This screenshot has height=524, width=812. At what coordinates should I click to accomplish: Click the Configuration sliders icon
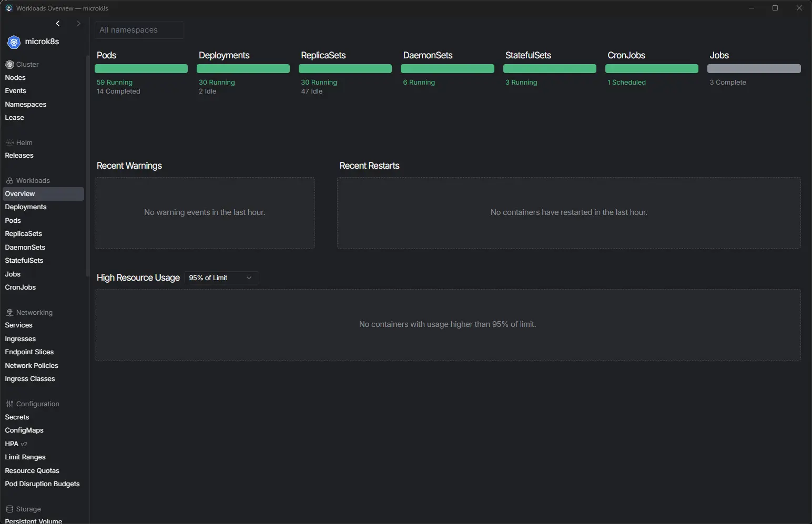click(x=9, y=404)
